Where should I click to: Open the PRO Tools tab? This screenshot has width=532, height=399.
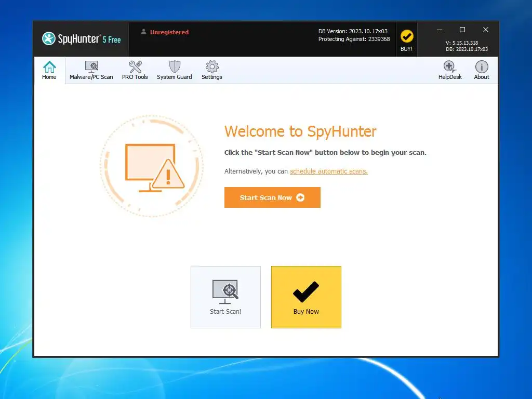pos(135,70)
